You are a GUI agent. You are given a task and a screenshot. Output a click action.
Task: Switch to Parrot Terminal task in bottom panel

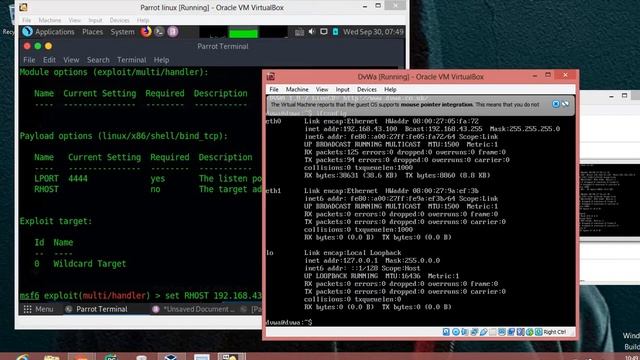97,309
